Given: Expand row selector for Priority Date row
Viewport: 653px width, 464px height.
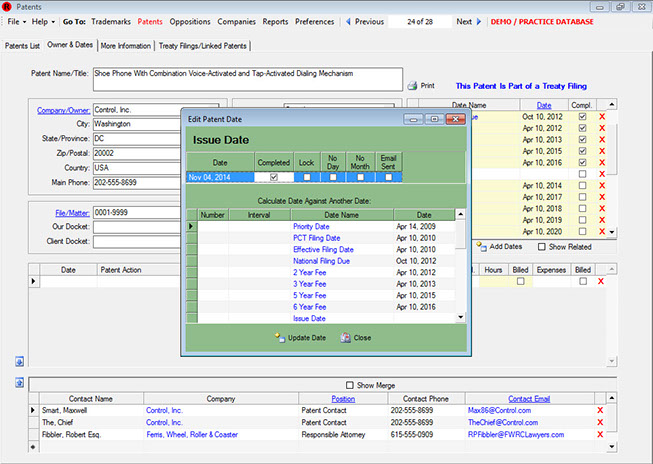Looking at the screenshot, I should [191, 227].
